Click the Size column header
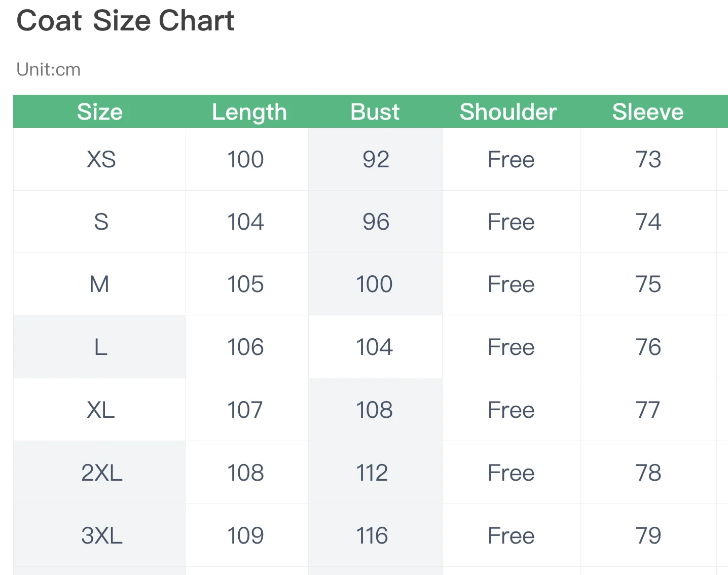Image resolution: width=728 pixels, height=575 pixels. click(x=100, y=112)
